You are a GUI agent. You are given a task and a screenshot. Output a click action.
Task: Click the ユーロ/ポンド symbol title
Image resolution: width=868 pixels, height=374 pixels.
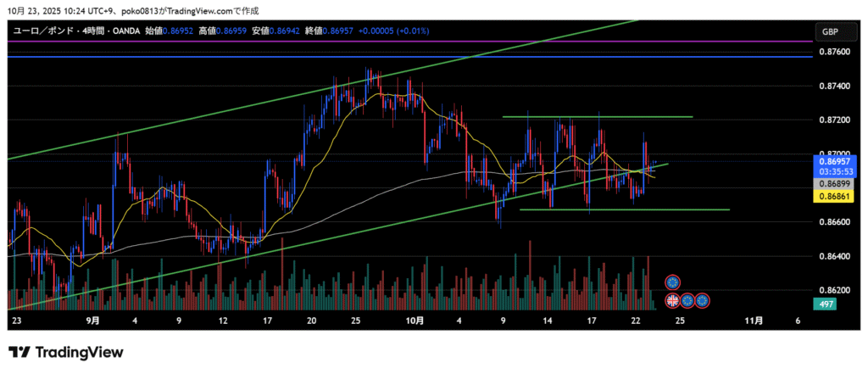click(x=42, y=31)
